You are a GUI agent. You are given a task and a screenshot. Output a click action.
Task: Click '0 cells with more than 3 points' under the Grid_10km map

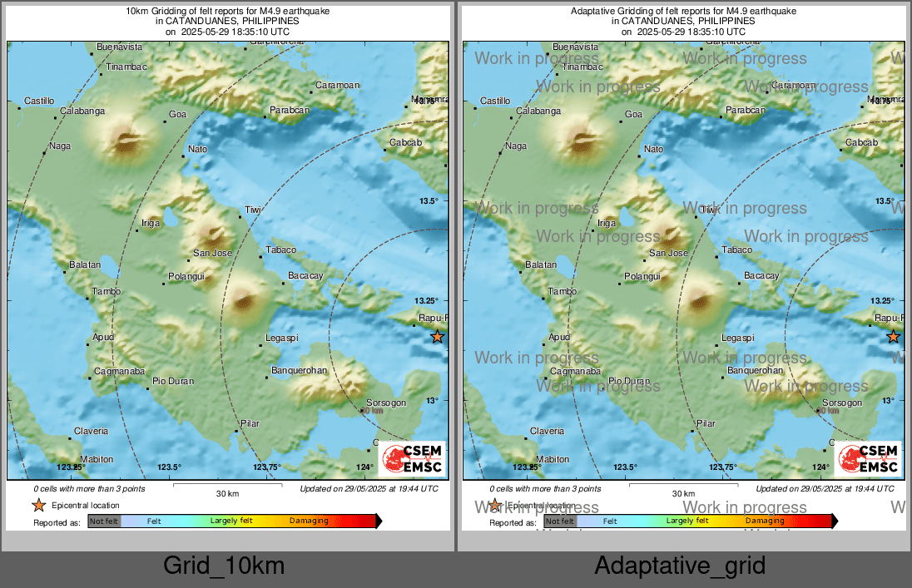point(89,488)
